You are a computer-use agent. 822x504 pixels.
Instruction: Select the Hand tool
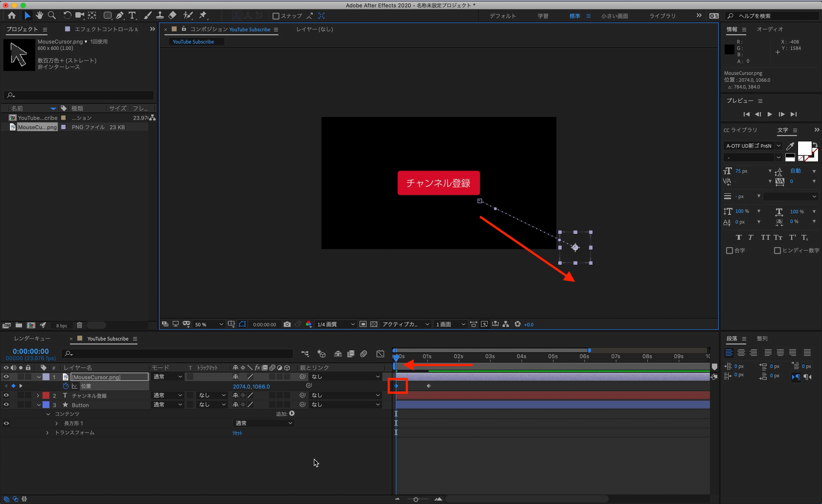tap(39, 15)
